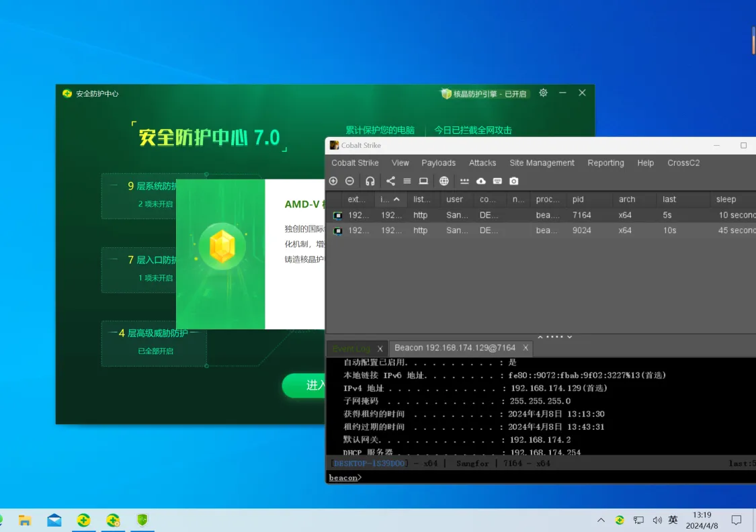
Task: Sort by arch column header
Action: [x=634, y=199]
